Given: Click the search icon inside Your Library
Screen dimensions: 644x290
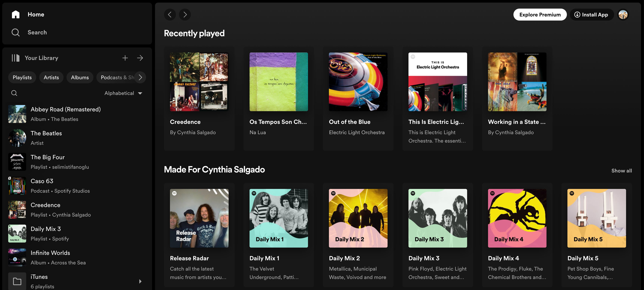Looking at the screenshot, I should (14, 93).
